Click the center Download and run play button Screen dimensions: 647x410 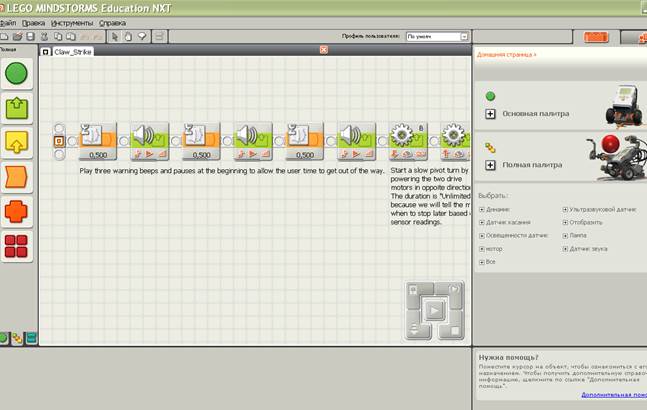(434, 310)
